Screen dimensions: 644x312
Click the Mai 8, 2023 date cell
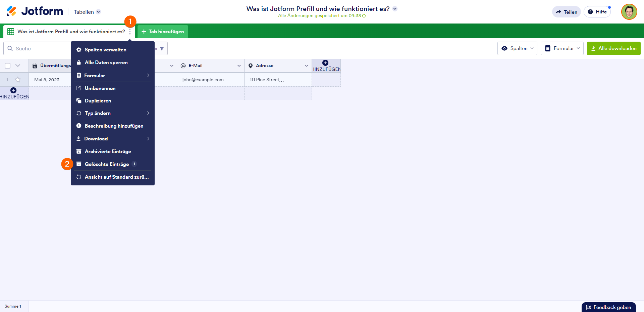click(50, 80)
